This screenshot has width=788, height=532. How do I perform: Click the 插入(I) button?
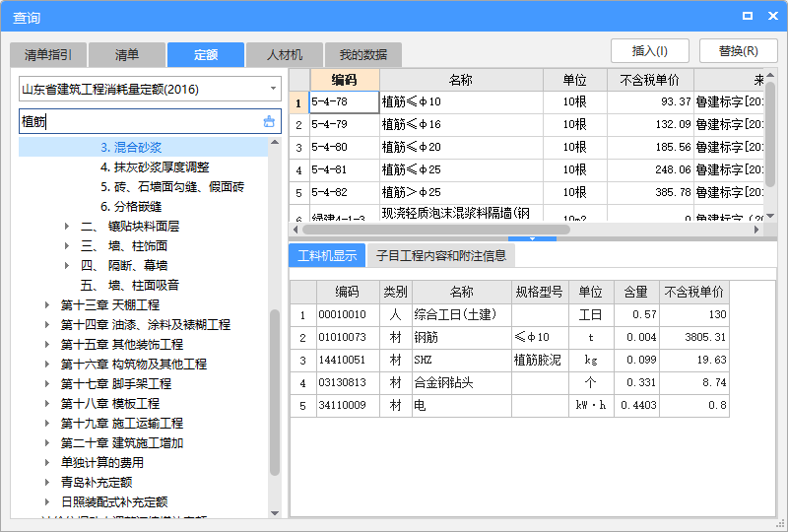tap(649, 51)
